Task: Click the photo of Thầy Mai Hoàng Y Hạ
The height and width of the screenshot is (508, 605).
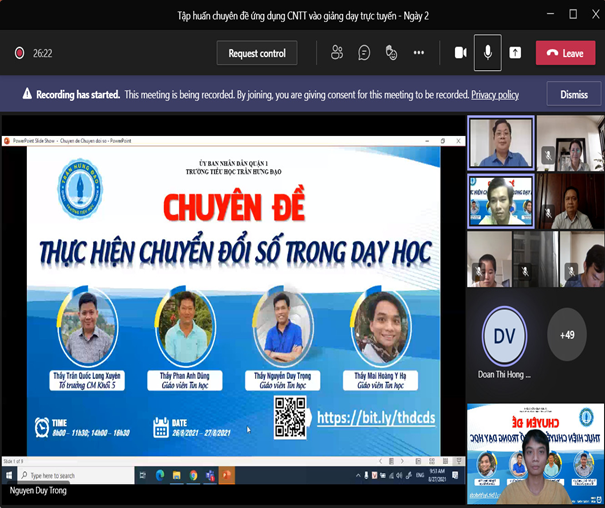Action: [x=381, y=327]
